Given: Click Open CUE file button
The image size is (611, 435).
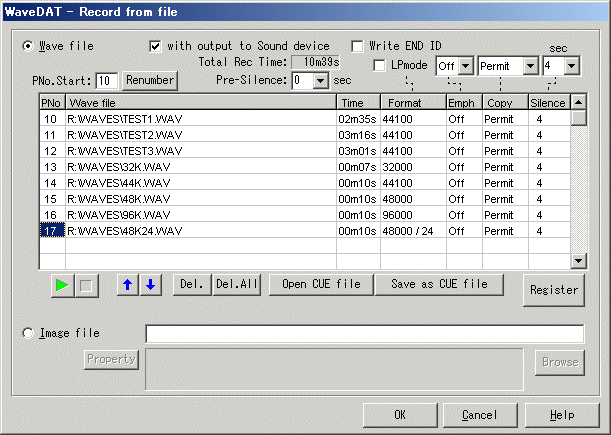Looking at the screenshot, I should pos(320,285).
